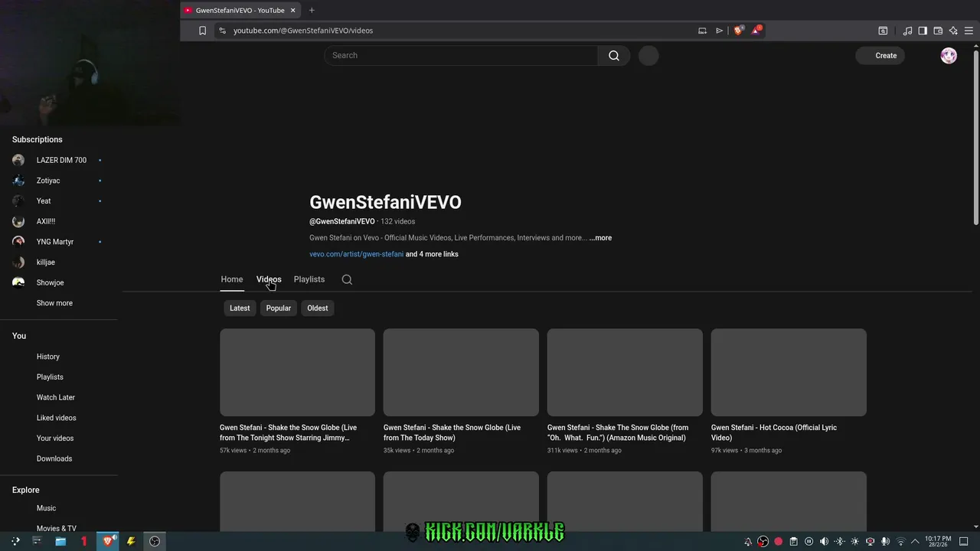Expand subscriptions with Show more

[x=54, y=303]
